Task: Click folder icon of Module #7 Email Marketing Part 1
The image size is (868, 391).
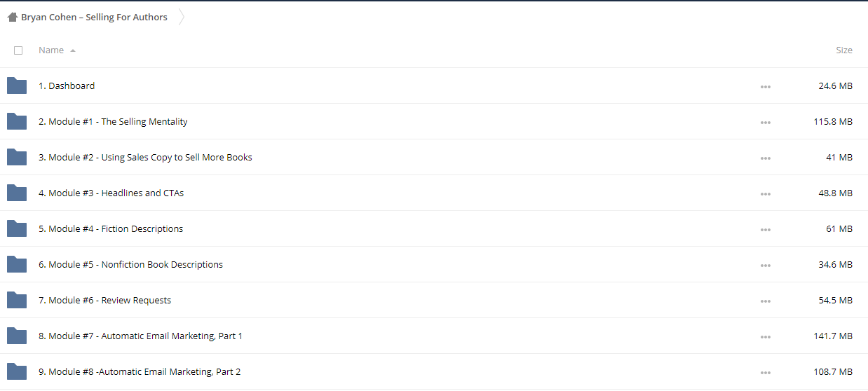Action: 17,336
